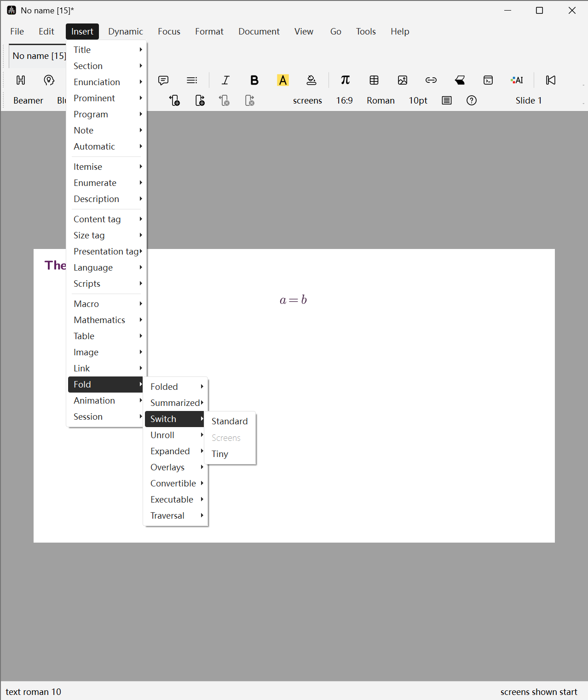Click the Roman font selector
The width and height of the screenshot is (588, 700).
point(380,100)
